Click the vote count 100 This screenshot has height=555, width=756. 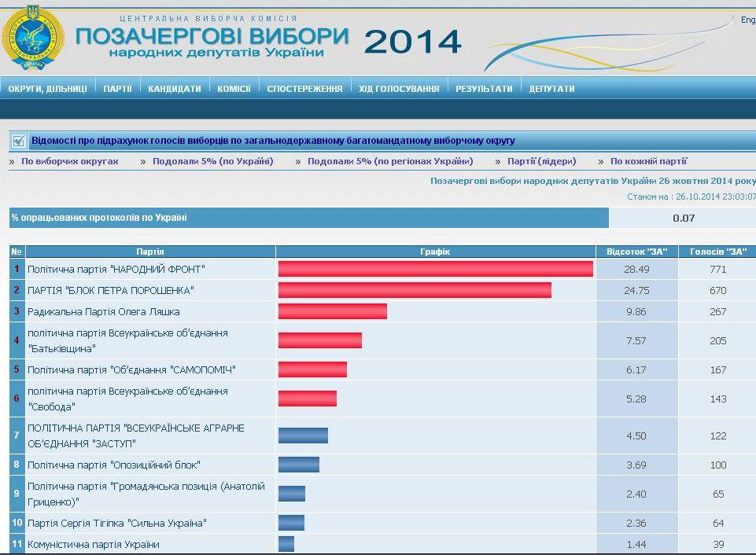tap(718, 465)
